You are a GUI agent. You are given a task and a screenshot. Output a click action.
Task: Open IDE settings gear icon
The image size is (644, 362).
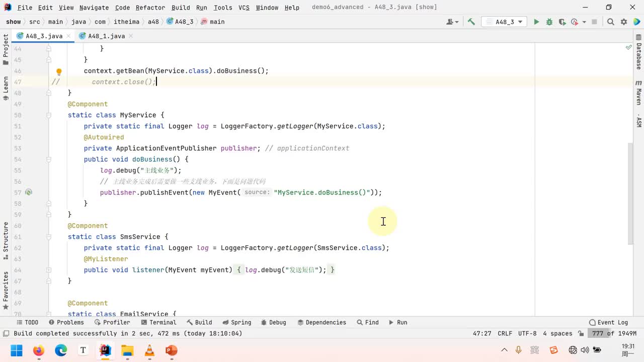click(624, 22)
